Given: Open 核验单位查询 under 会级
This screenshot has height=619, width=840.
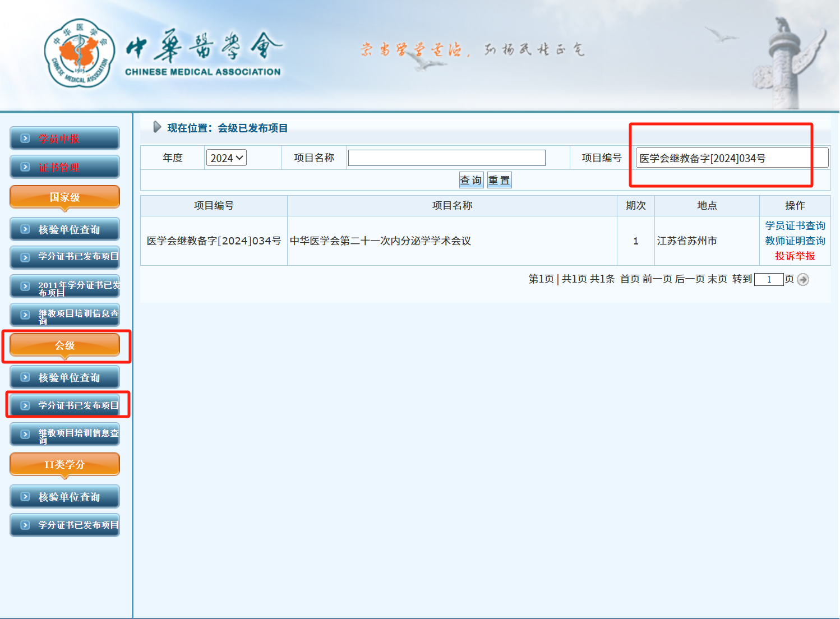Looking at the screenshot, I should [64, 377].
